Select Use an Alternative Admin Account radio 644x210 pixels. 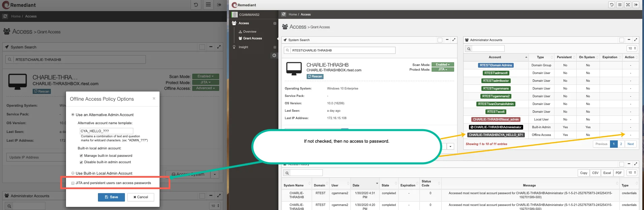[73, 115]
